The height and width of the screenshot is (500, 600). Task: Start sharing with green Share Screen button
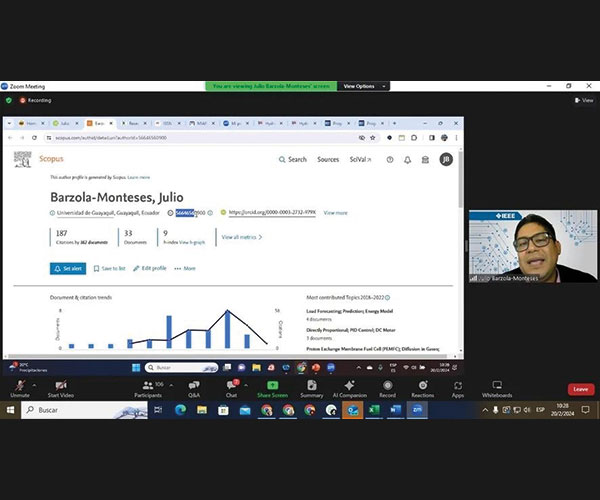pyautogui.click(x=272, y=389)
